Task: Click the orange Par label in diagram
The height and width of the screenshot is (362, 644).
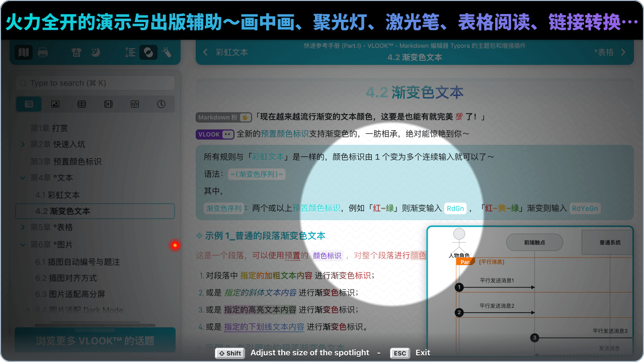Action: pos(465,262)
